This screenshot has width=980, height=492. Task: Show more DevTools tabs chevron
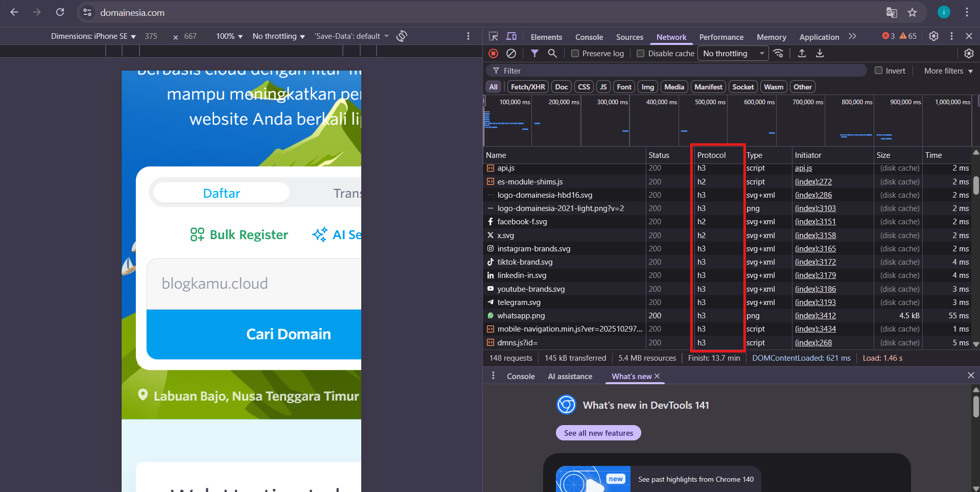[x=852, y=36]
